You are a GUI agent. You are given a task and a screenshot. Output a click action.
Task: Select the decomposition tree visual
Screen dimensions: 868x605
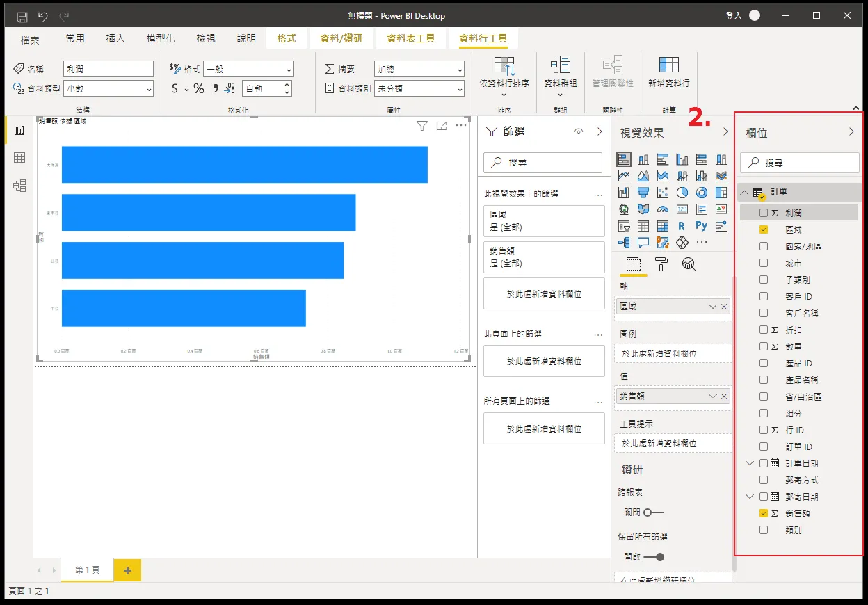[x=624, y=242]
